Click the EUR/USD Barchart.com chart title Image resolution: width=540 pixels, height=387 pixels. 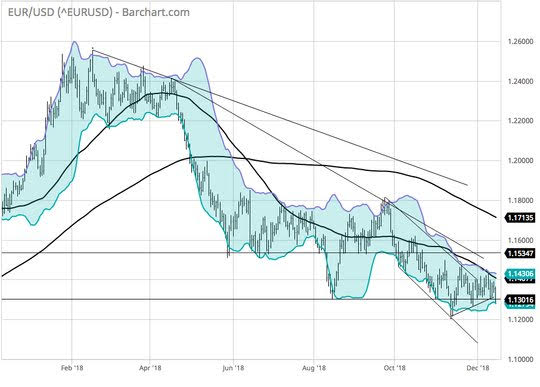[98, 12]
